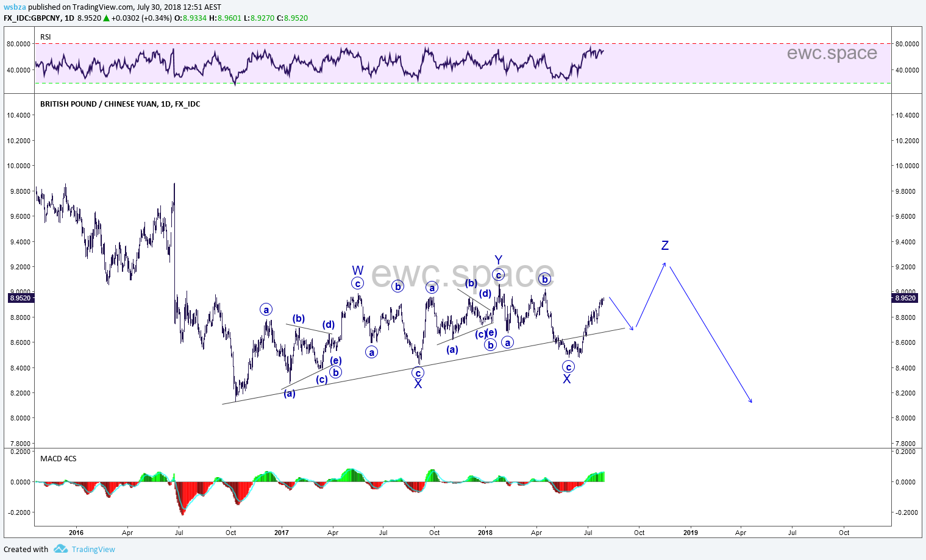Select the blue Z wave label

pyautogui.click(x=665, y=246)
